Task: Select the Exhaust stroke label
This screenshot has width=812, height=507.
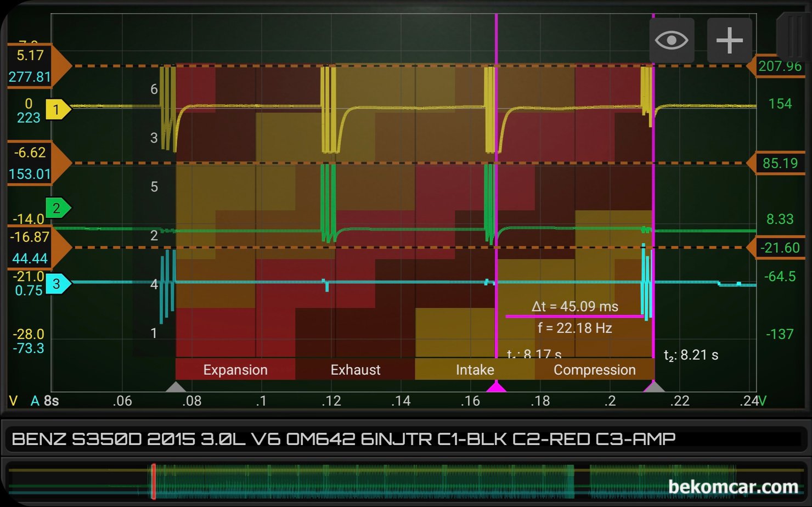Action: click(355, 369)
